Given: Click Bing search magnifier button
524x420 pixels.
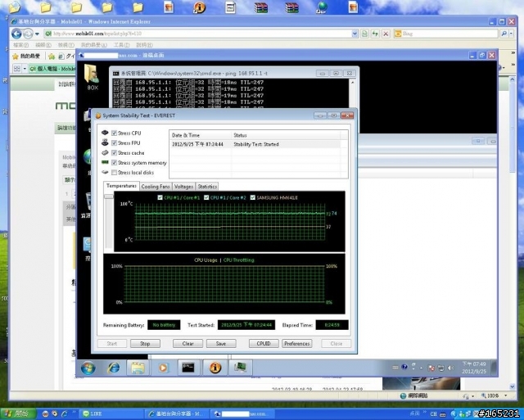Looking at the screenshot, I should (504, 34).
